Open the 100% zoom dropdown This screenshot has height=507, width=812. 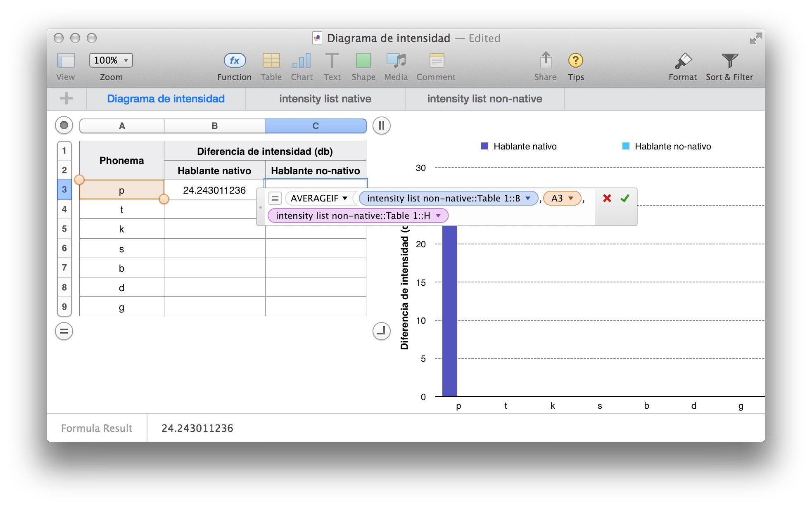(111, 60)
